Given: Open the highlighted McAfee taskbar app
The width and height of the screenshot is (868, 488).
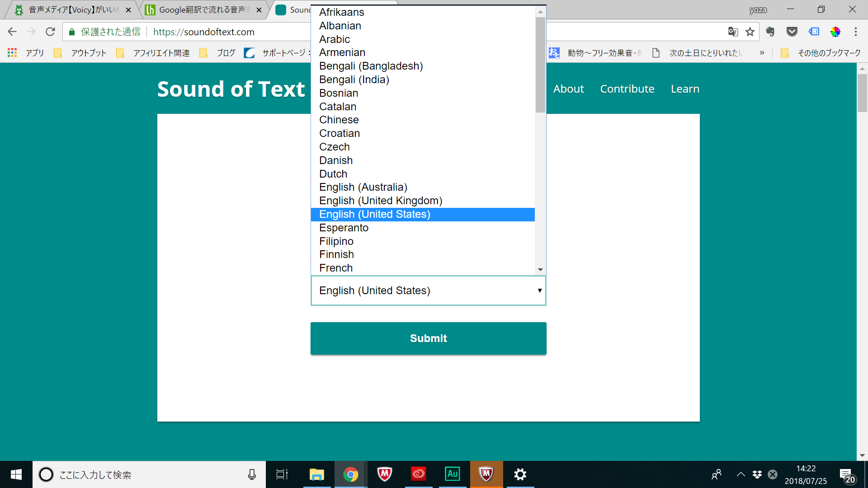Looking at the screenshot, I should (x=486, y=474).
